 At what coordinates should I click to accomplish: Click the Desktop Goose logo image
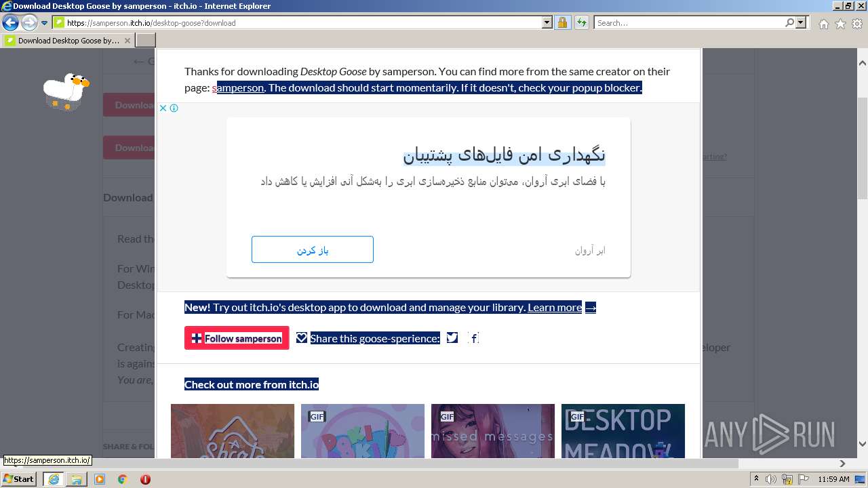coord(66,91)
